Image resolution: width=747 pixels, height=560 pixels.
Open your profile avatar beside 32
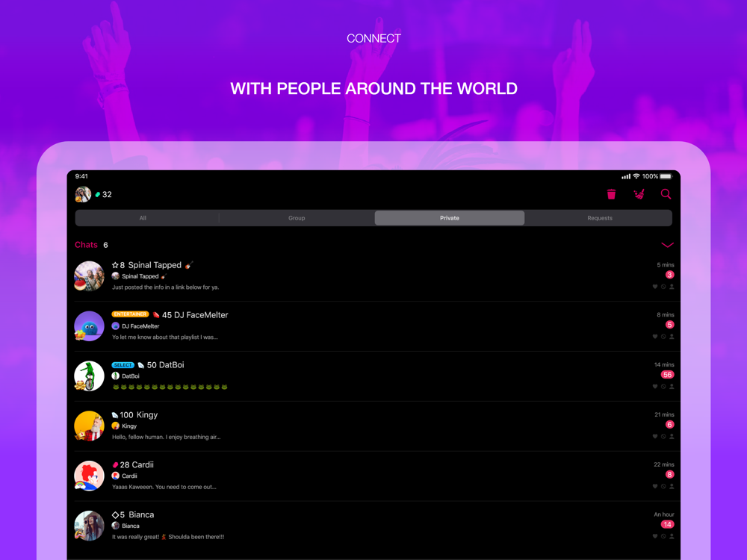[83, 194]
